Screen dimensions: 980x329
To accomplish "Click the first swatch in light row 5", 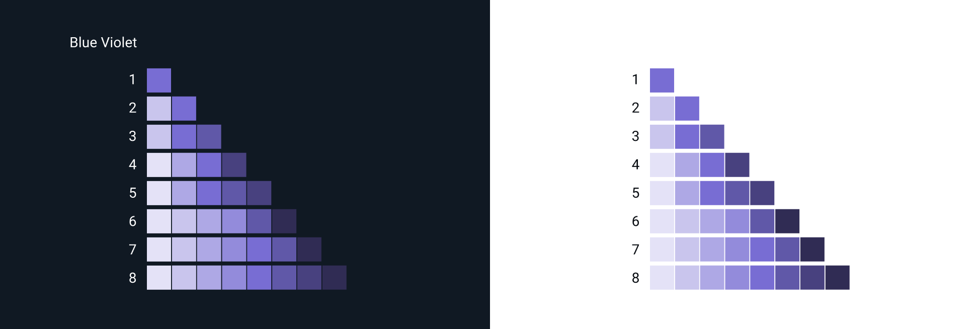I will click(x=662, y=193).
